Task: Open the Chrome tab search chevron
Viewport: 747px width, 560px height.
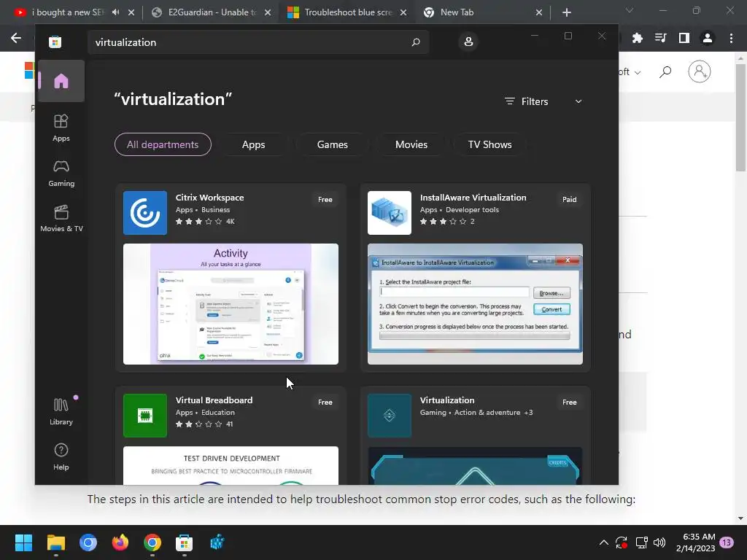Action: (x=630, y=10)
